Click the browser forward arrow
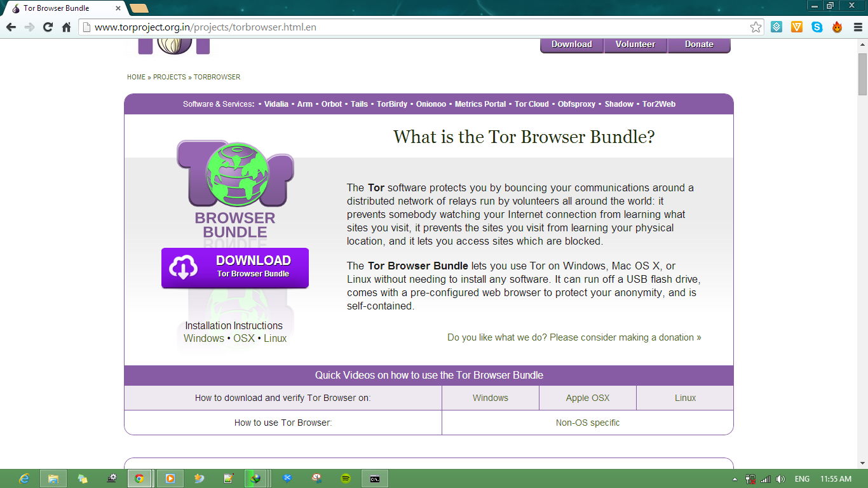The width and height of the screenshot is (868, 488). pos(29,27)
